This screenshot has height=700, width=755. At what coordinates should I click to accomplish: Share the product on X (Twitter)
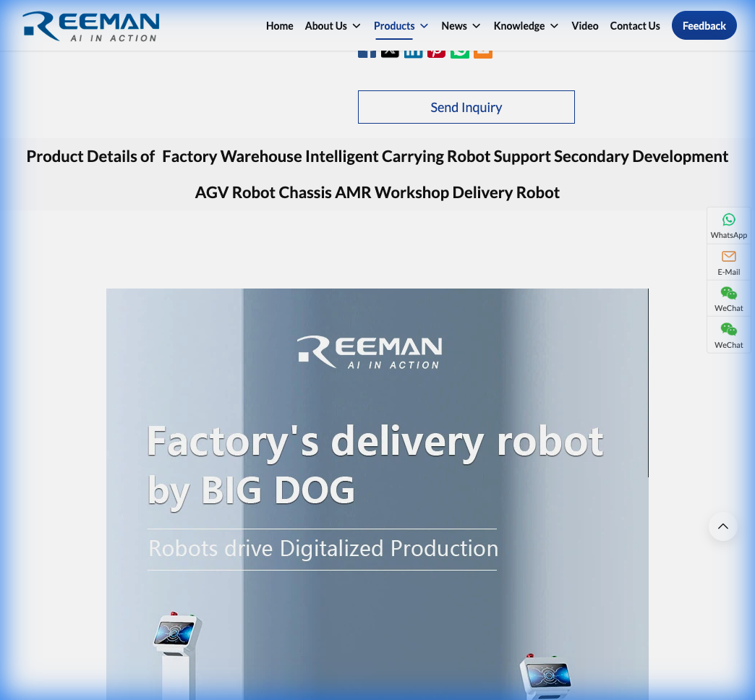(x=390, y=49)
